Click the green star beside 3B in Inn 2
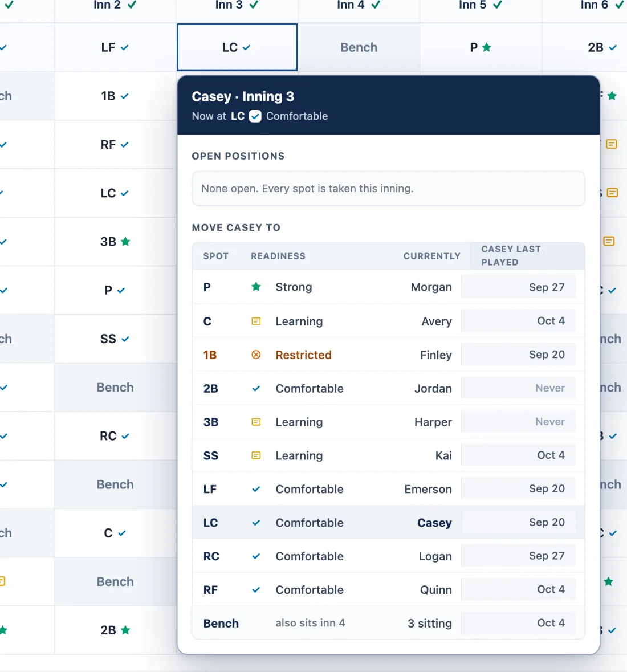 pos(125,241)
